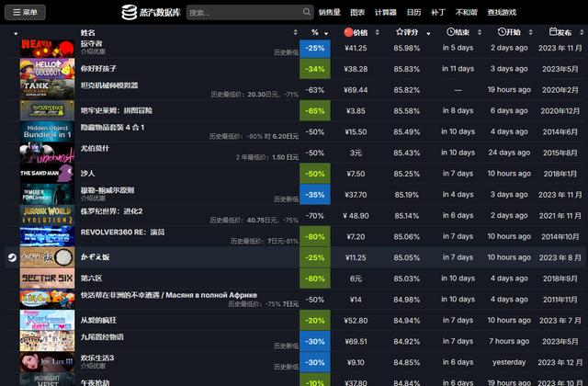588x386 pixels.
Task: Open 你好好孩子 game link
Action: click(x=98, y=69)
